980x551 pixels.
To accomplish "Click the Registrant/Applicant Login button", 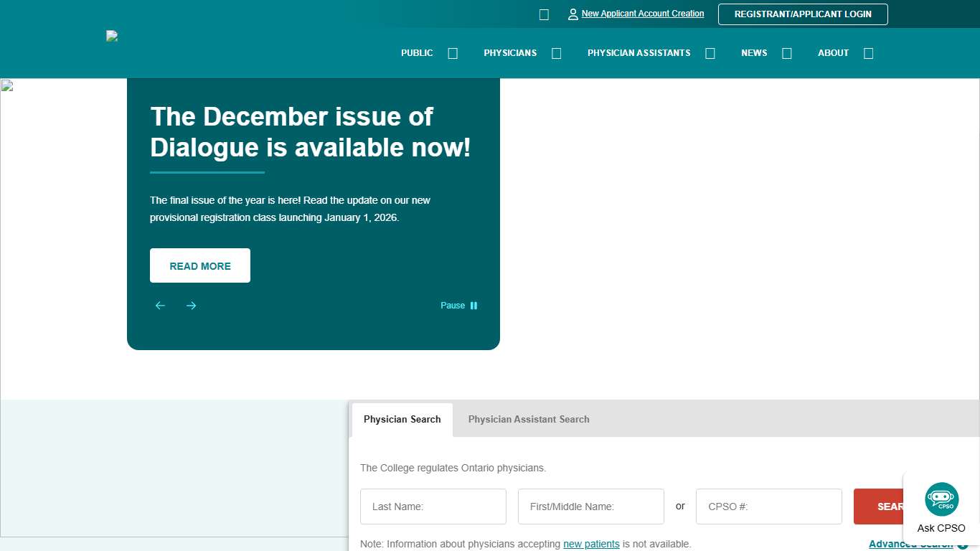I will tap(803, 14).
